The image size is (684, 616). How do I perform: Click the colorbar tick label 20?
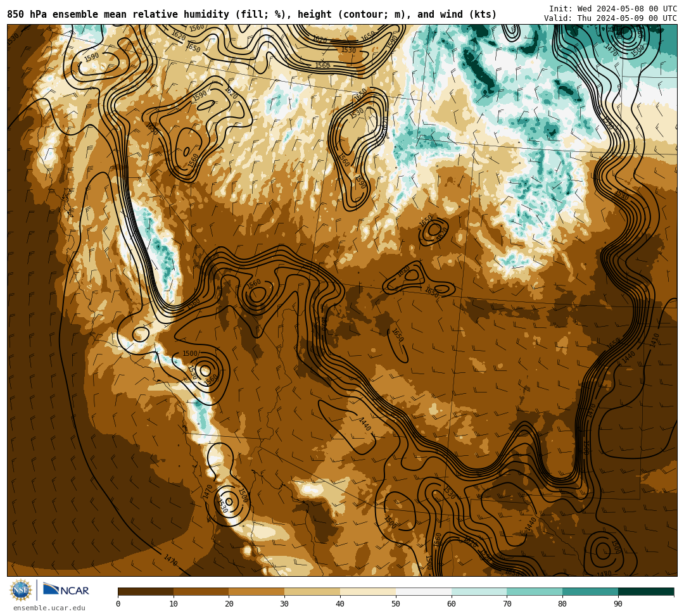coord(229,604)
